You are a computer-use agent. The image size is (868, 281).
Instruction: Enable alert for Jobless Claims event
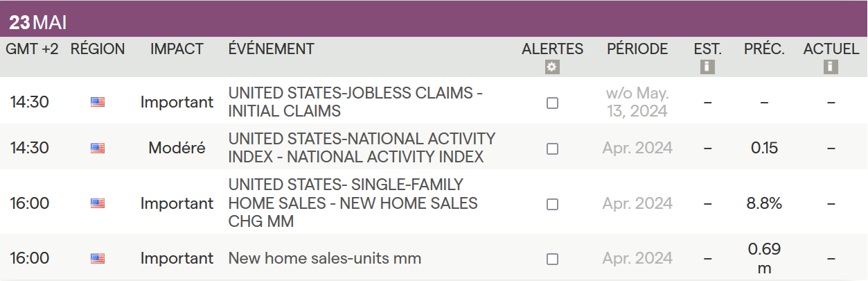(552, 103)
